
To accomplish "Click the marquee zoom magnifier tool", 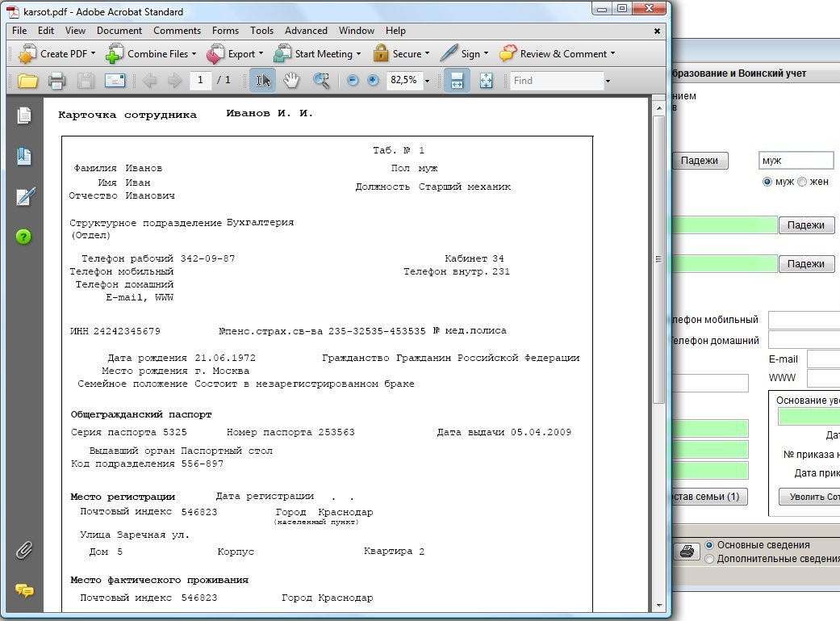I will tap(321, 80).
